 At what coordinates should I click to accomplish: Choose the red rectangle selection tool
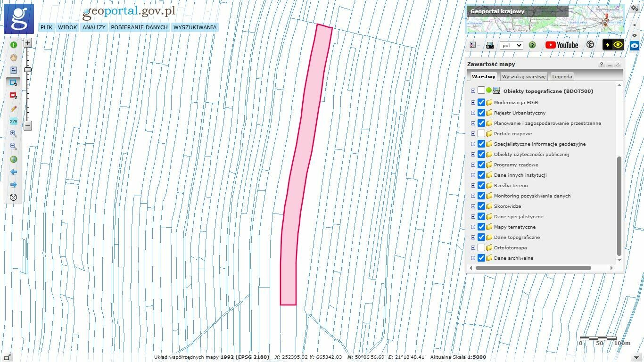point(13,96)
